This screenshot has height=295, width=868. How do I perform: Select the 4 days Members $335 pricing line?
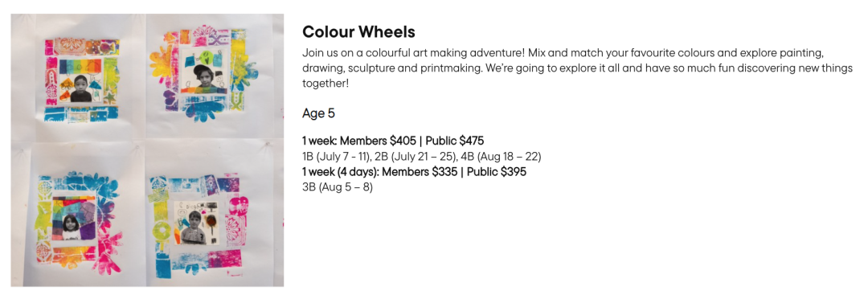[x=414, y=171]
